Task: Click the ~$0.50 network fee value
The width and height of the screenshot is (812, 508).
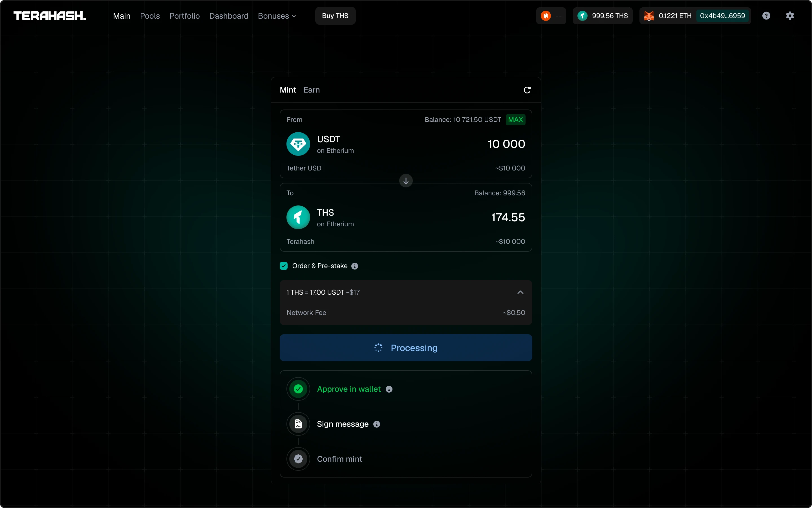Action: tap(514, 313)
